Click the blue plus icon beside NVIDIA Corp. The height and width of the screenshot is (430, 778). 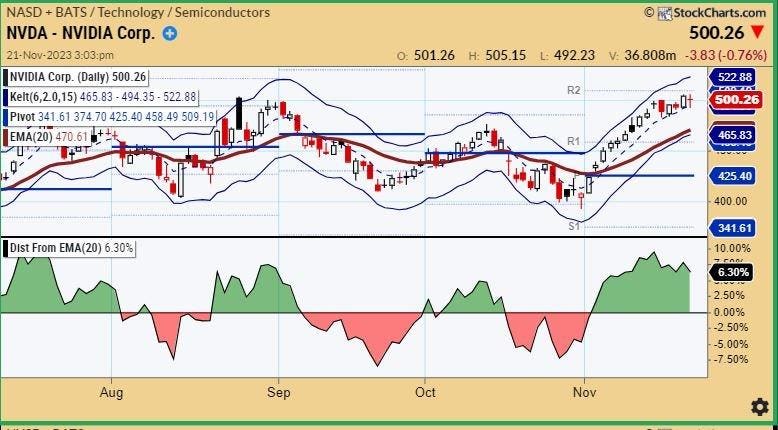pyautogui.click(x=170, y=33)
